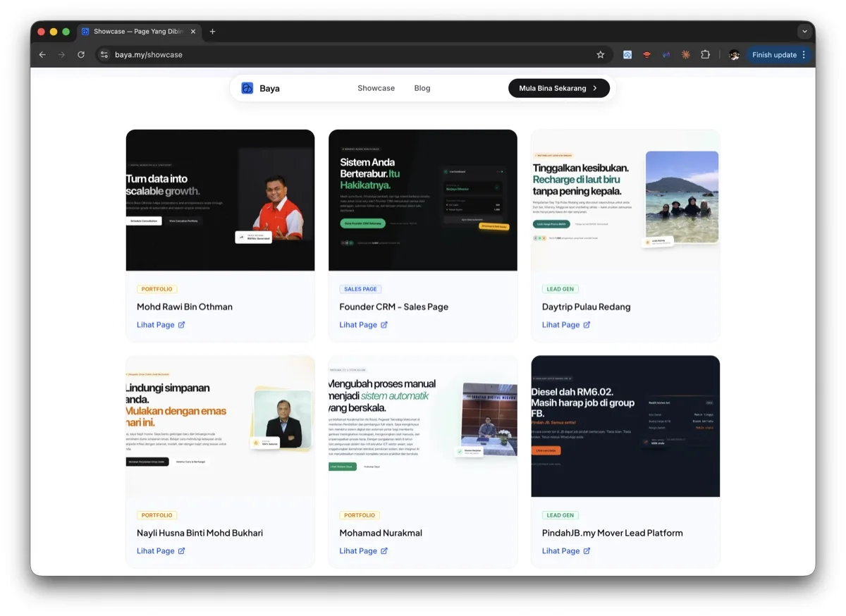Image resolution: width=846 pixels, height=616 pixels.
Task: Click the PindahJB.my Mover Lead Platform preview thumbnail
Action: pyautogui.click(x=625, y=426)
